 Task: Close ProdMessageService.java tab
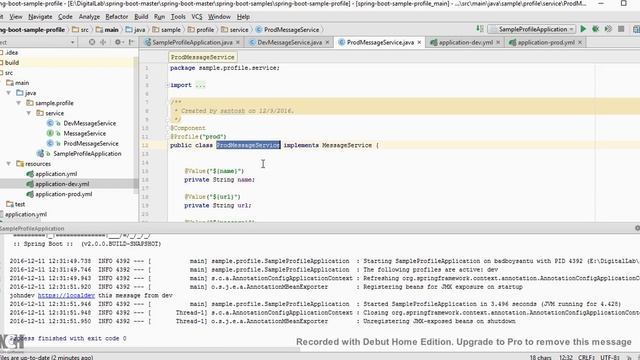pyautogui.click(x=419, y=42)
